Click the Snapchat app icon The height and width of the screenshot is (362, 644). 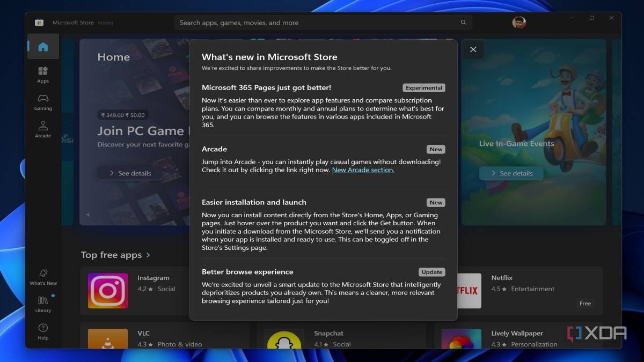tap(284, 339)
